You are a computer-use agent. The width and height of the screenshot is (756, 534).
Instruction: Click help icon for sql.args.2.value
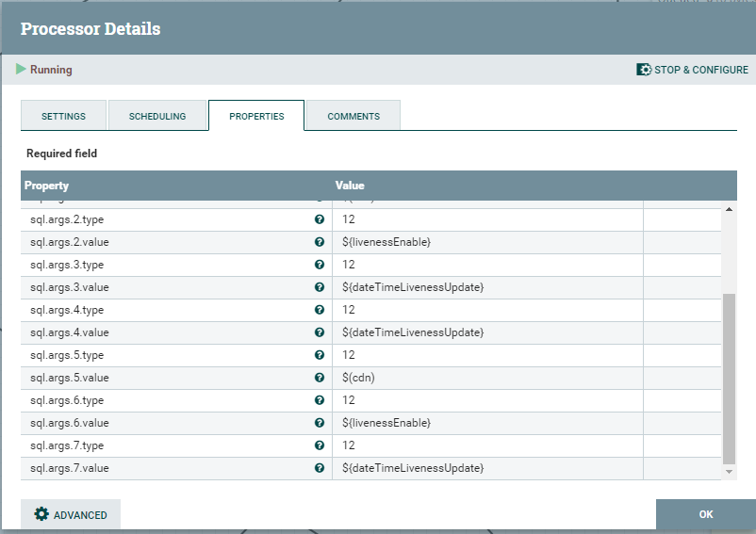coord(320,242)
